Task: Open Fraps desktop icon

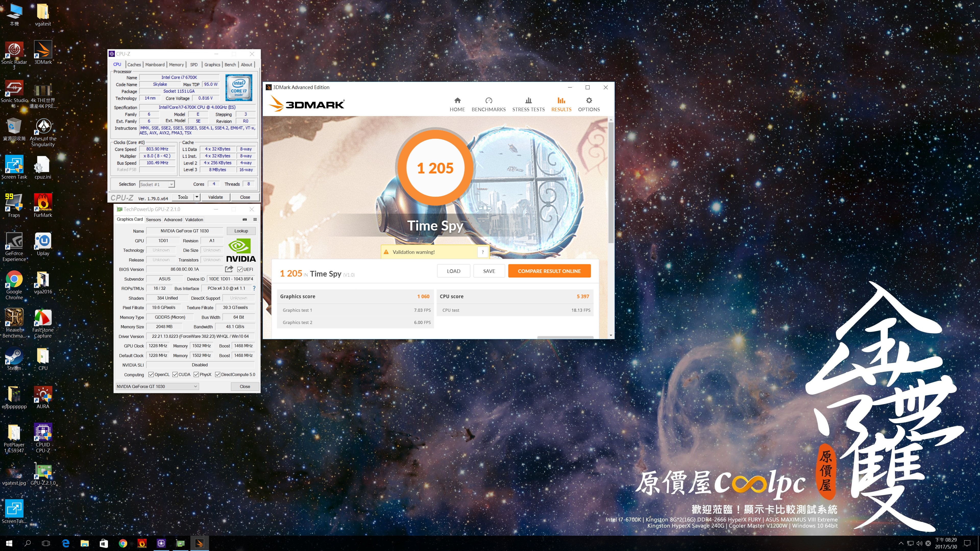Action: click(14, 206)
